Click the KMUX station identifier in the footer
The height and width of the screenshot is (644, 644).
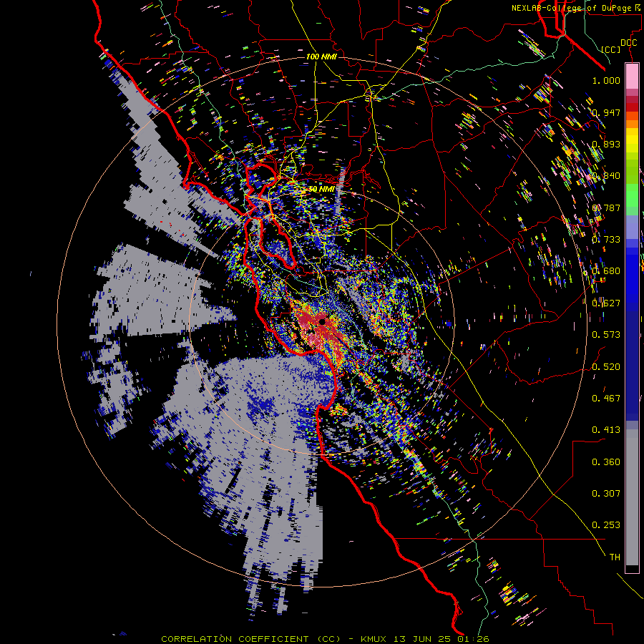pos(374,639)
